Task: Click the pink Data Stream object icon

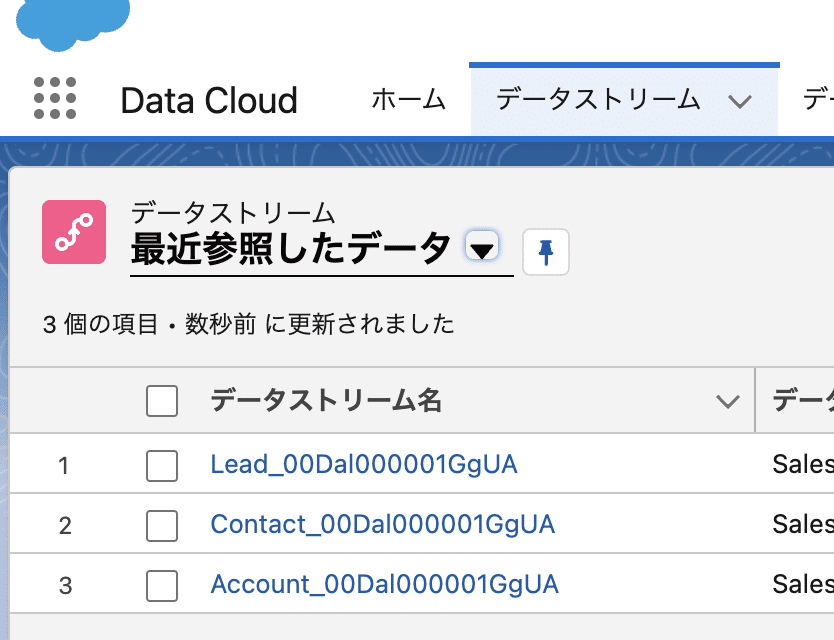Action: [74, 232]
